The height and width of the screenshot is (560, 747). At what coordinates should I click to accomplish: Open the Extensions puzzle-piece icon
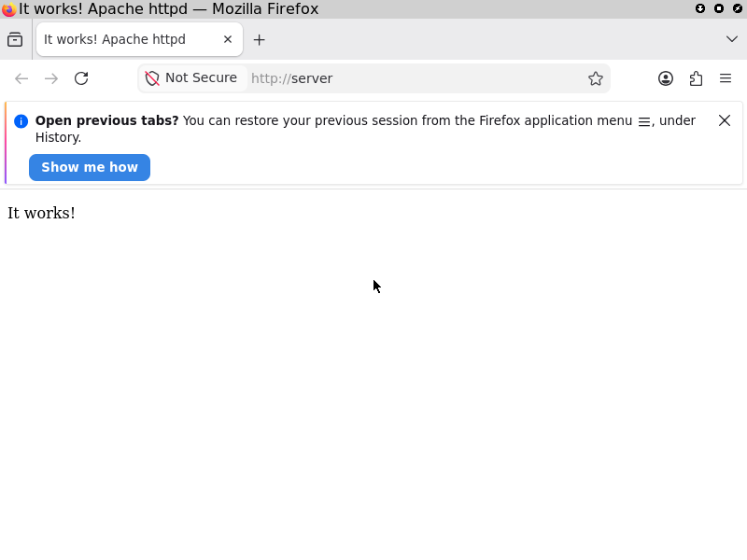point(696,78)
